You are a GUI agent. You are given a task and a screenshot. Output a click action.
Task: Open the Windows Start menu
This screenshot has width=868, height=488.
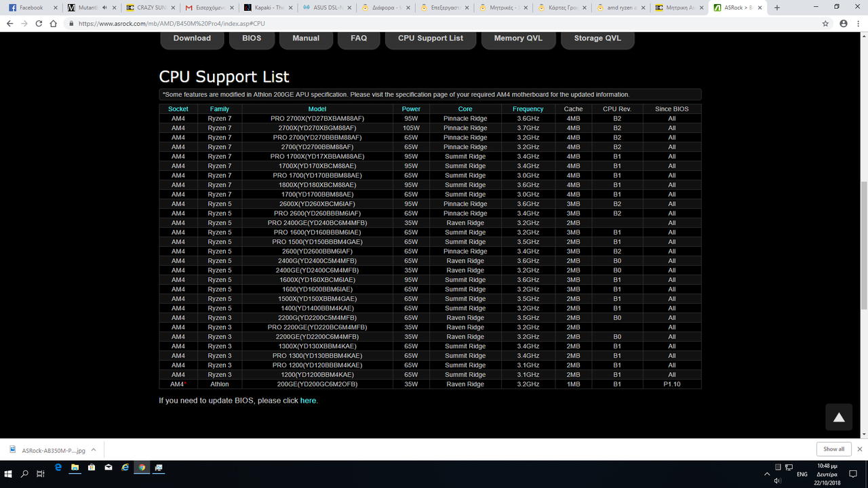[x=9, y=474]
